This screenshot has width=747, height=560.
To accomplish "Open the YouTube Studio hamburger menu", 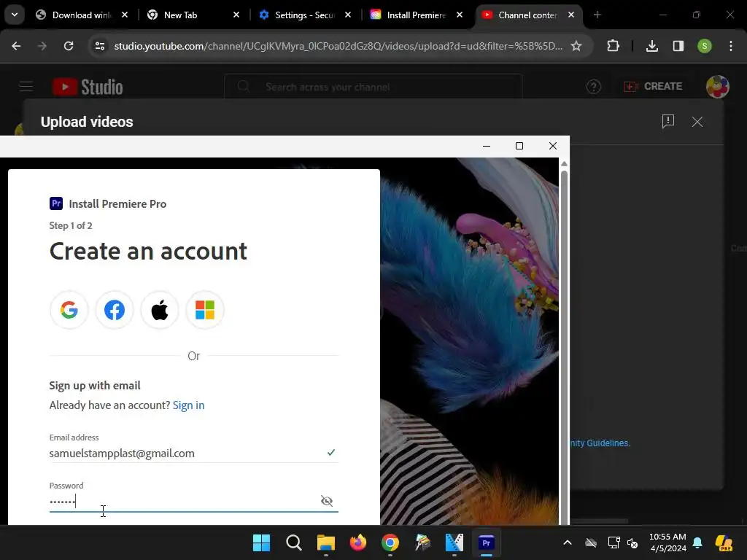I will tap(26, 86).
